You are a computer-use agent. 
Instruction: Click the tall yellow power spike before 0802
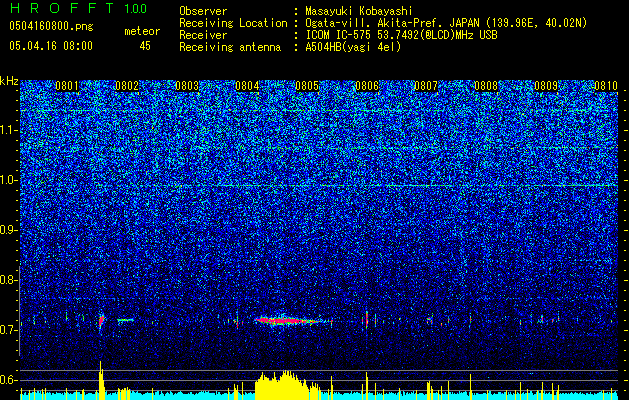[x=101, y=380]
